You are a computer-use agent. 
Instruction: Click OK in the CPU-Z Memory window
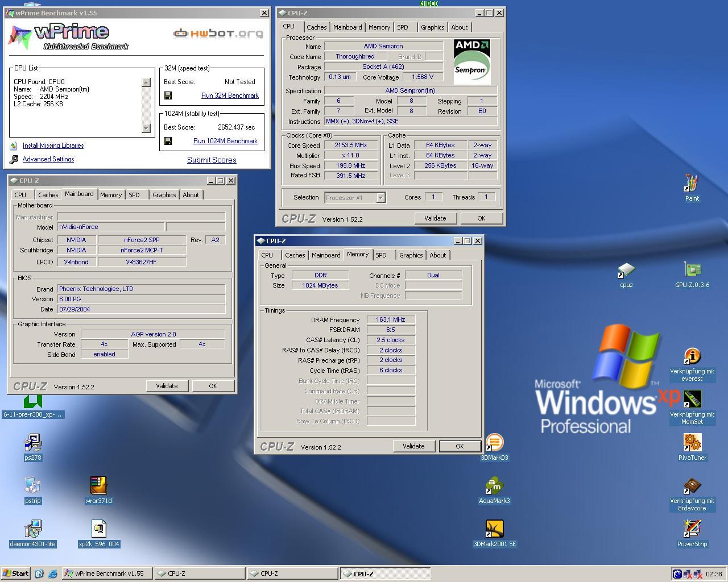460,446
